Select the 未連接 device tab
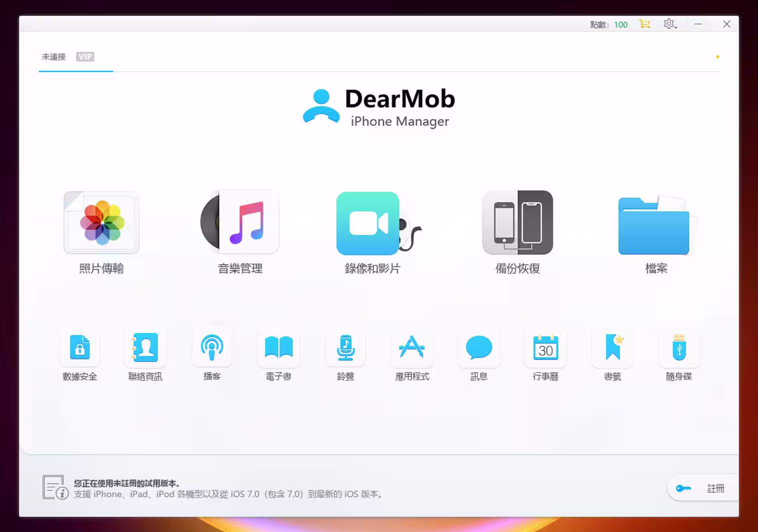 (x=53, y=57)
